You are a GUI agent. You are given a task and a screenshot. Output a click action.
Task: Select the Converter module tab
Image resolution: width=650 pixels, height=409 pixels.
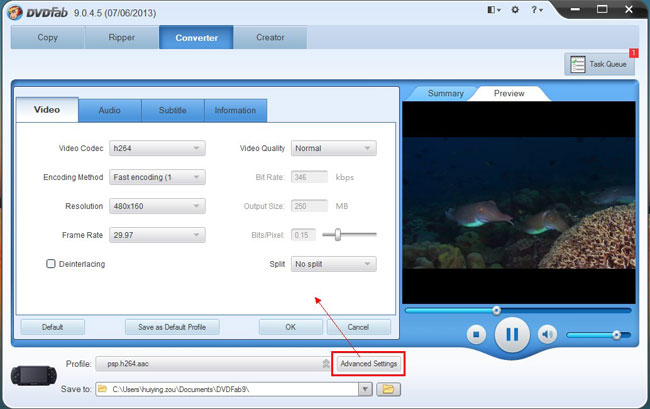(x=196, y=37)
